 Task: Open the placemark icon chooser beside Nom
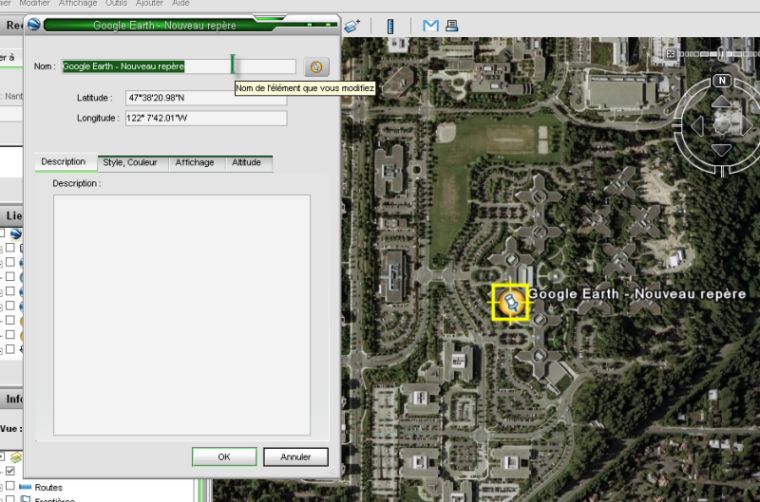[317, 67]
